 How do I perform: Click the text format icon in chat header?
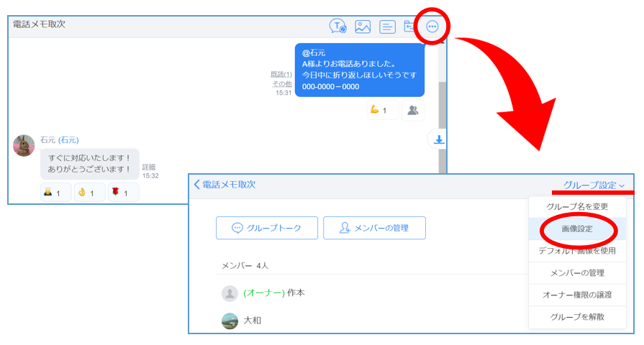(x=337, y=27)
